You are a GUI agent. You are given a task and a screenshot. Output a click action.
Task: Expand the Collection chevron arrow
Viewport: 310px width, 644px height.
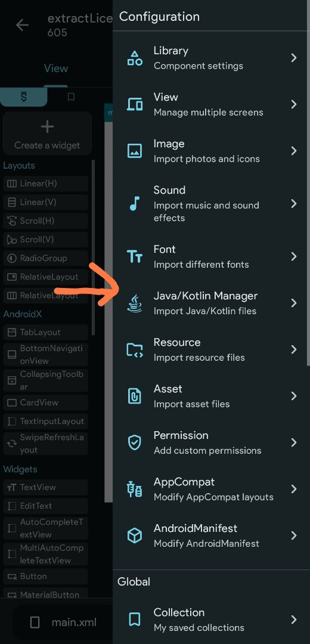293,620
